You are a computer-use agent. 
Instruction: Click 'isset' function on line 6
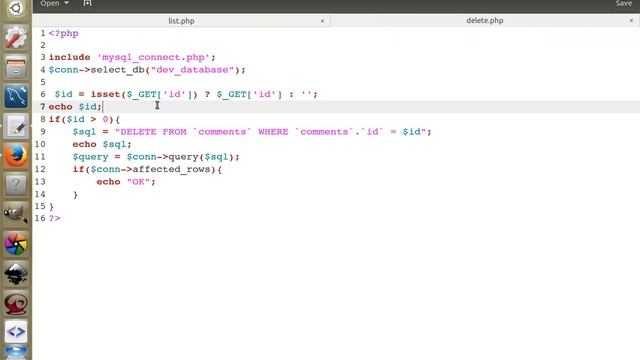pyautogui.click(x=105, y=94)
